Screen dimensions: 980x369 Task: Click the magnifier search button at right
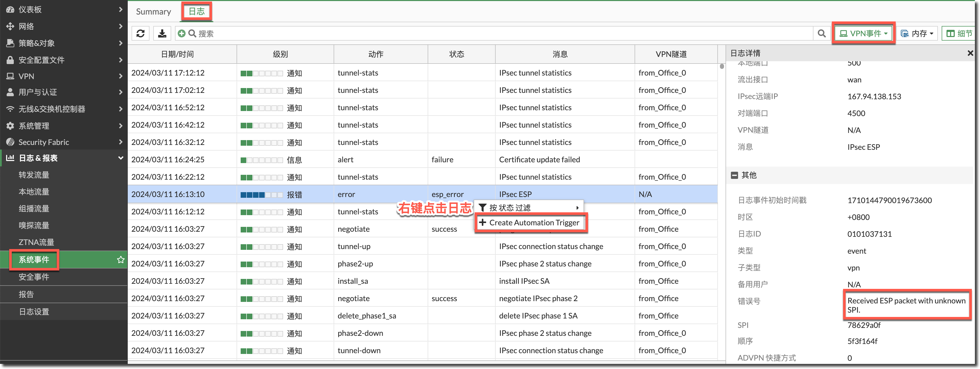tap(821, 33)
